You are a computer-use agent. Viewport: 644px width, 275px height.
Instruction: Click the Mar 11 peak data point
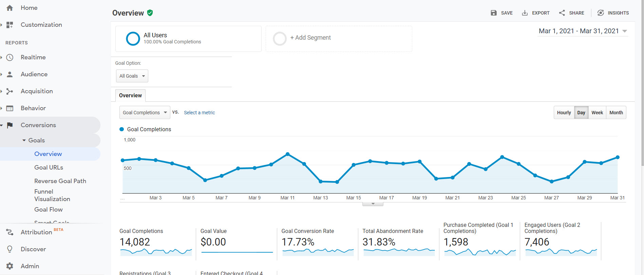[288, 154]
